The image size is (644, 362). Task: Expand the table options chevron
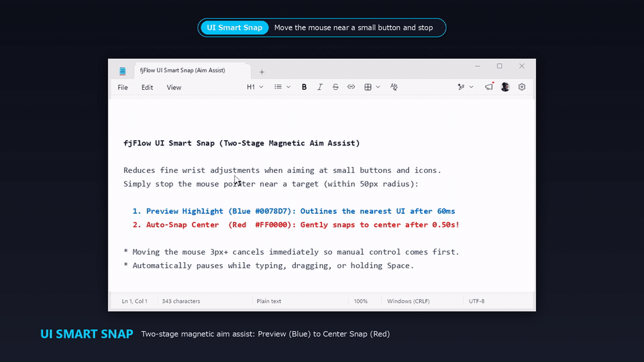click(378, 87)
